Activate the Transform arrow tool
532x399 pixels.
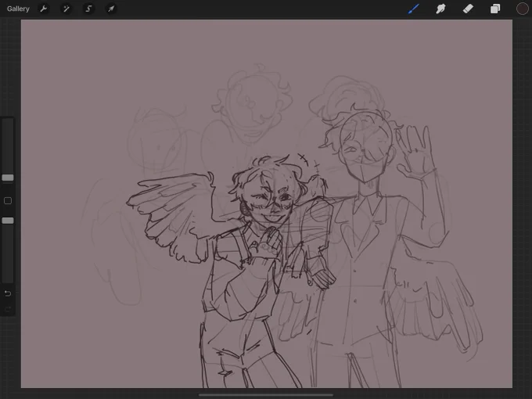(111, 9)
